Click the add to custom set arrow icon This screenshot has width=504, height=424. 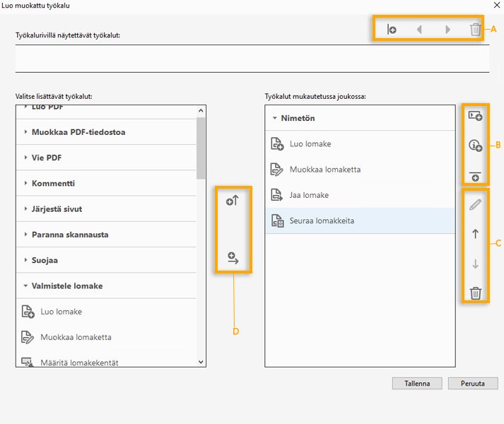click(x=233, y=259)
